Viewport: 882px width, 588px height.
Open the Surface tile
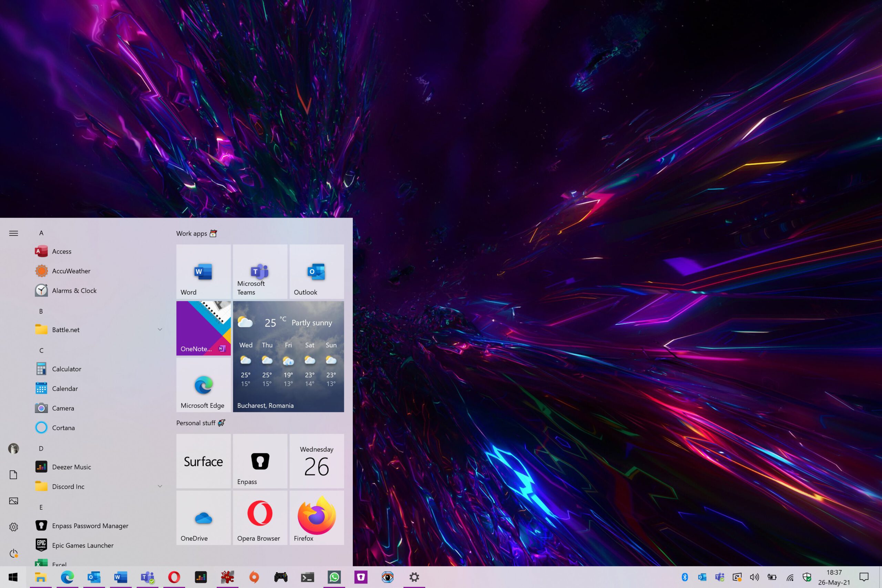pyautogui.click(x=203, y=461)
